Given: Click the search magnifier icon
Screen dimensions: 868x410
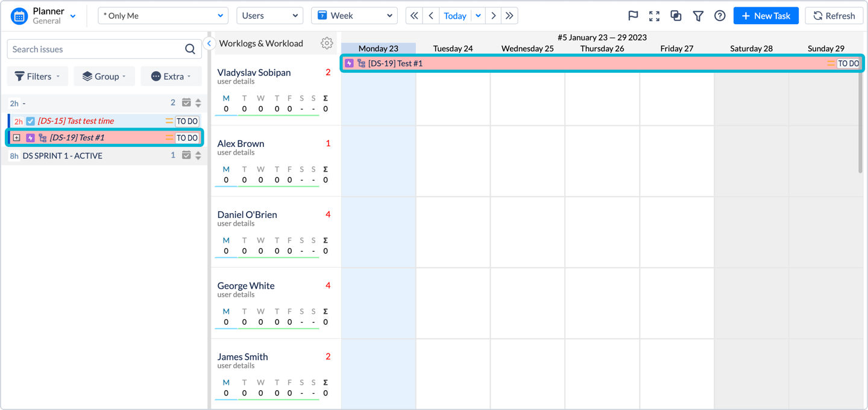Looking at the screenshot, I should pos(190,49).
